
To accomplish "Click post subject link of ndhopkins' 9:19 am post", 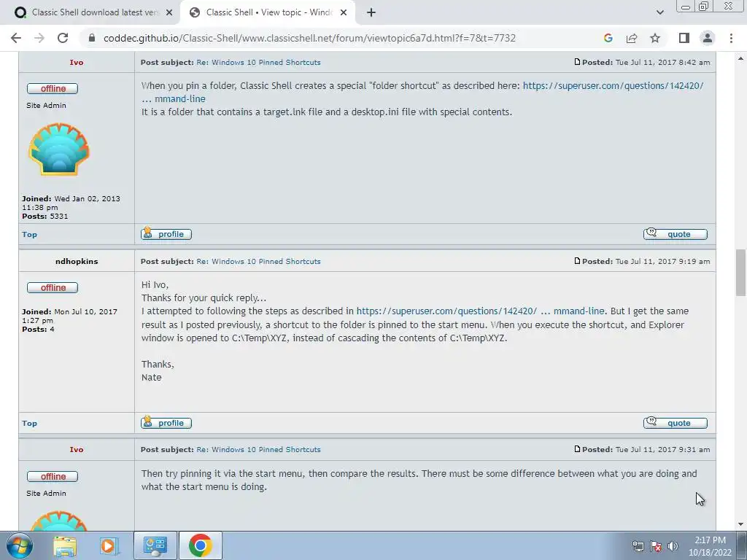I will point(258,262).
